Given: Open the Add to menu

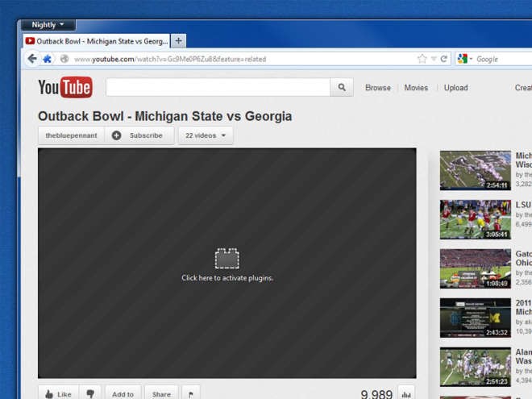Looking at the screenshot, I should (123, 393).
